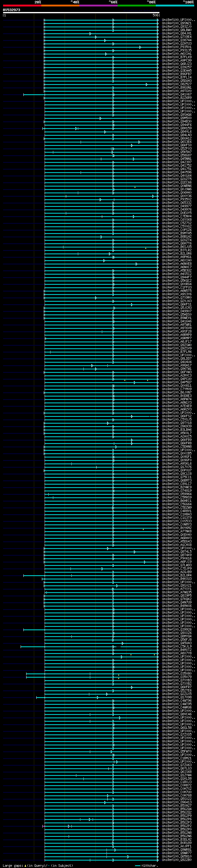Open hit UniRef100_C8VLC7
This screenshot has height=868, width=197.
(x=177, y=484)
